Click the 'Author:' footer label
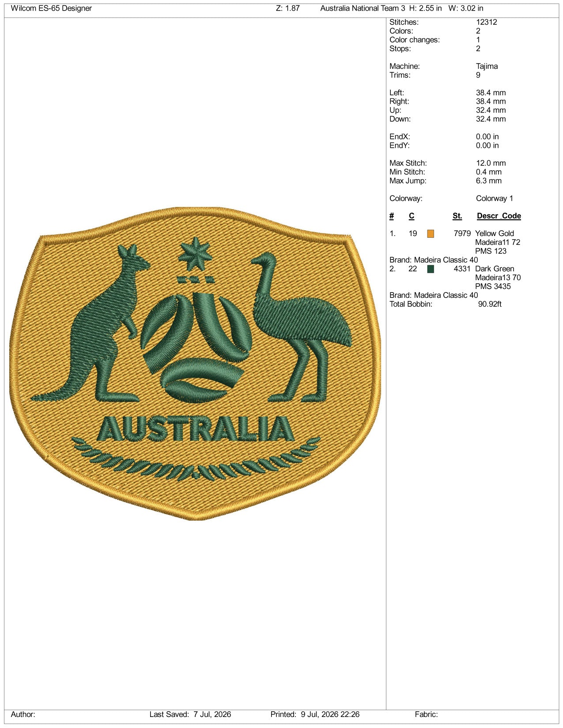Image resolution: width=563 pixels, height=728 pixels. pos(23,714)
